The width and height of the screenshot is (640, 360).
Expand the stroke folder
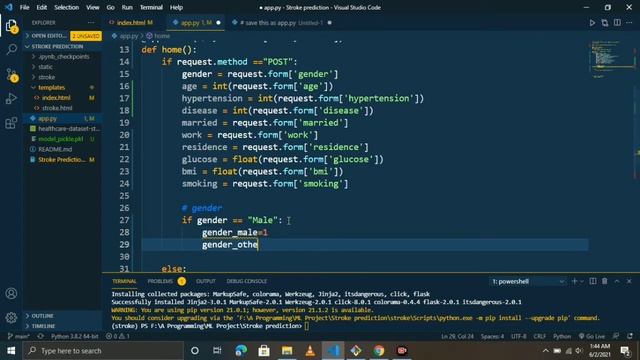pos(46,77)
